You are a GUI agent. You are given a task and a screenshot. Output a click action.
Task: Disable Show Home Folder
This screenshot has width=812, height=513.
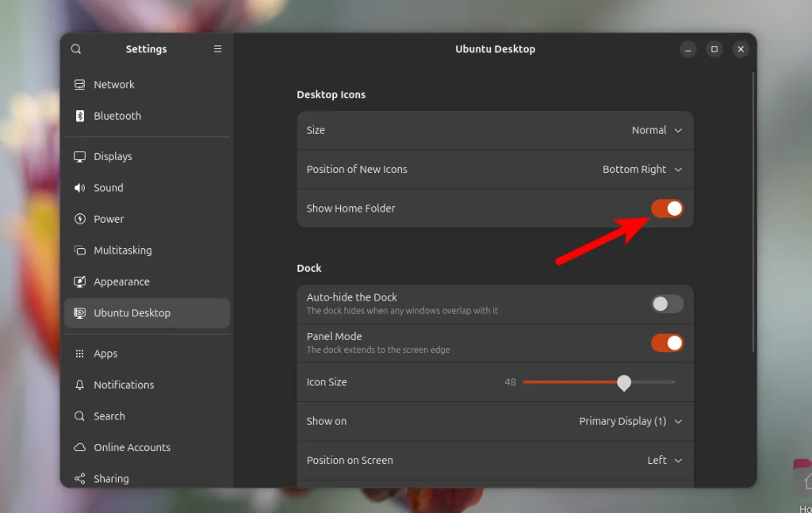point(667,209)
